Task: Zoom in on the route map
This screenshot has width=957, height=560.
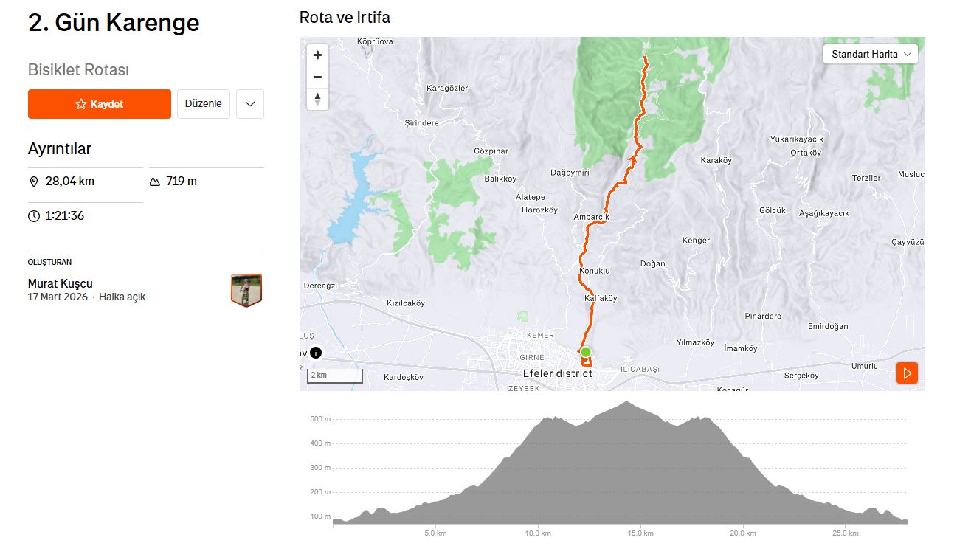Action: 317,55
